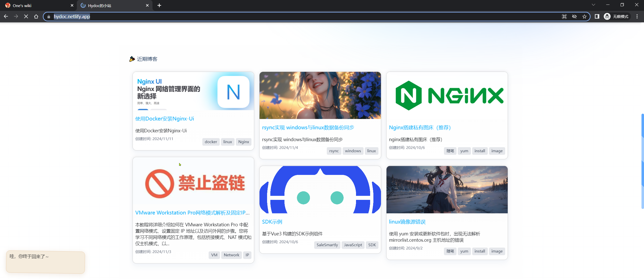Select the windows tag
This screenshot has width=644, height=279.
pyautogui.click(x=353, y=151)
